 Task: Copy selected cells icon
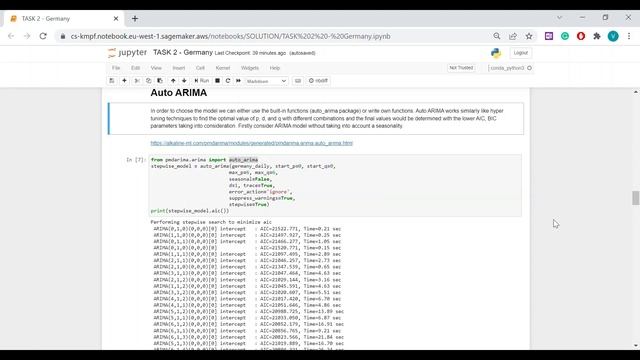click(x=149, y=81)
